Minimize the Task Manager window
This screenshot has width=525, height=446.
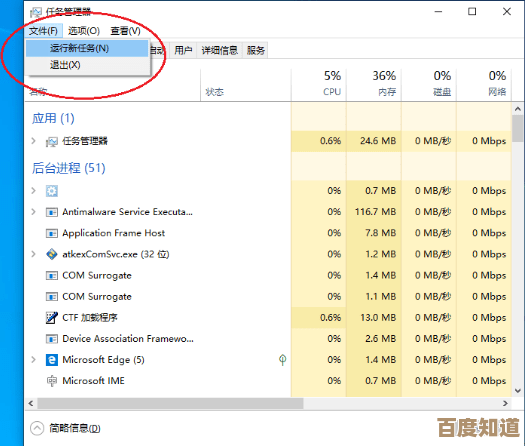click(x=438, y=12)
